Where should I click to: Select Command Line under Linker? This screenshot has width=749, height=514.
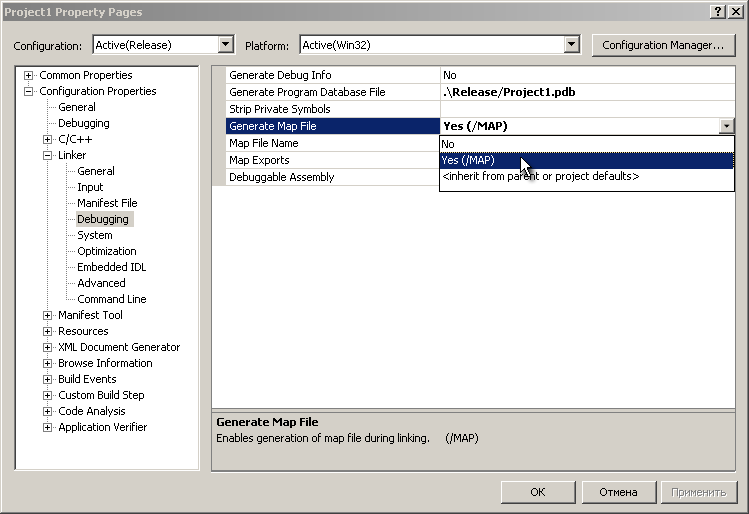(x=111, y=299)
